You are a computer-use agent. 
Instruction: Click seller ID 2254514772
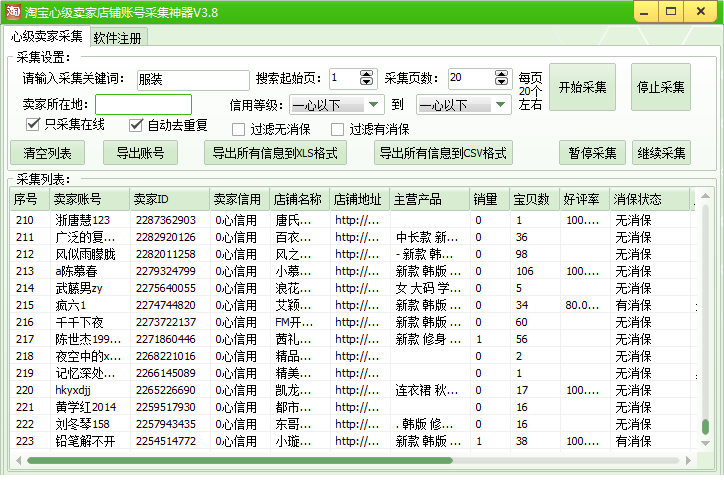166,441
